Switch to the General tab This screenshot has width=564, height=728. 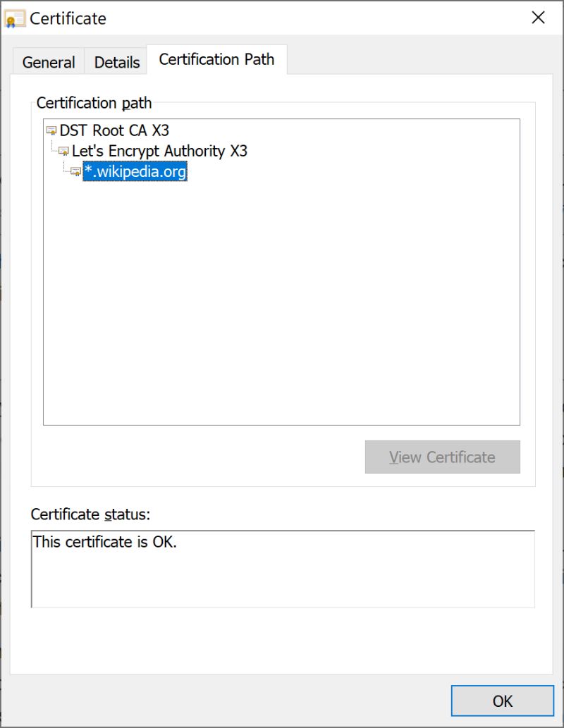(x=49, y=62)
